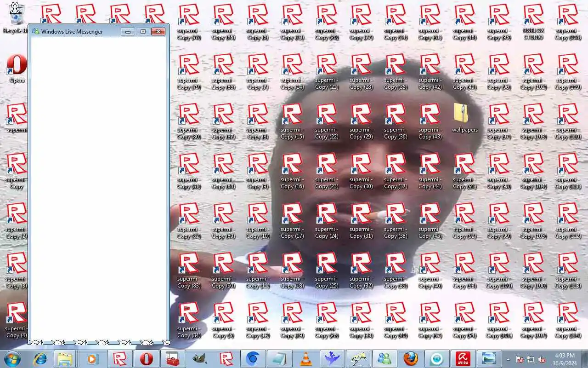
Task: Open Opera from the taskbar
Action: tap(147, 359)
